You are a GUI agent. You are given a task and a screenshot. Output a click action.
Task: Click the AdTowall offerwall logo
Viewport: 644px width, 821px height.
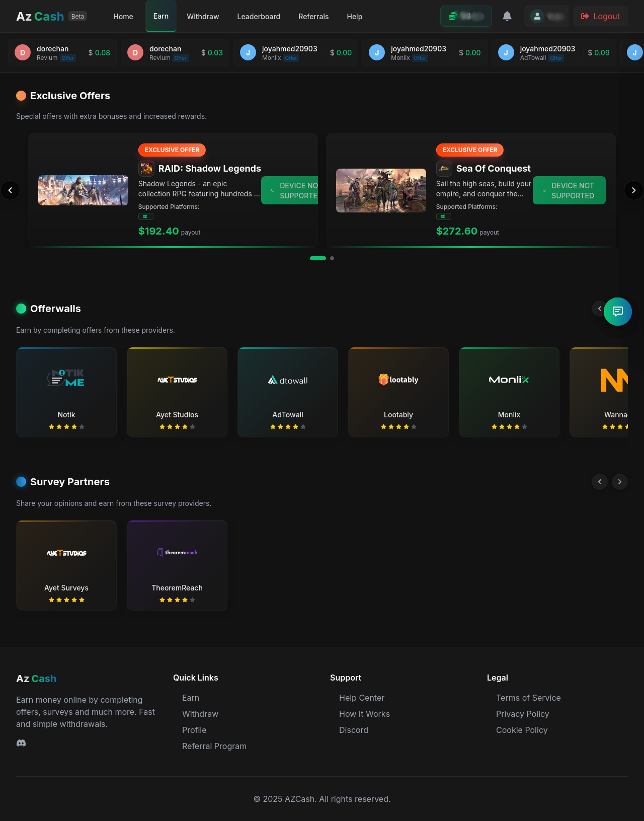[288, 380]
